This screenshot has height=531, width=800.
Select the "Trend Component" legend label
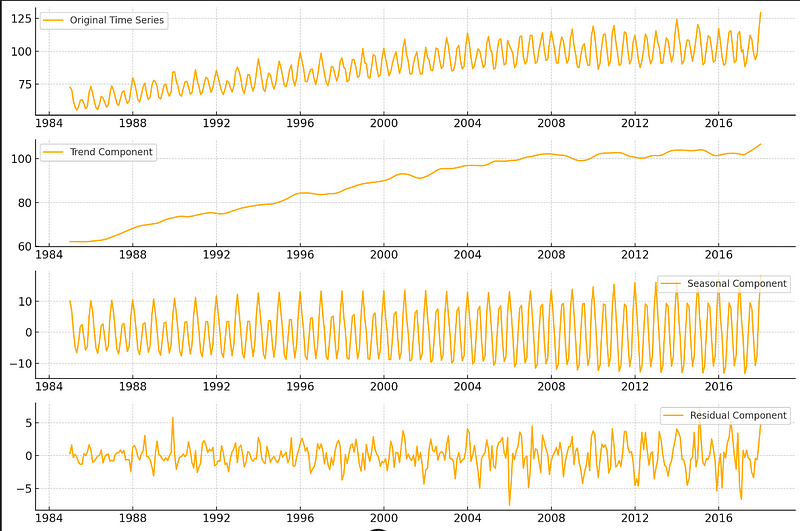tap(111, 152)
